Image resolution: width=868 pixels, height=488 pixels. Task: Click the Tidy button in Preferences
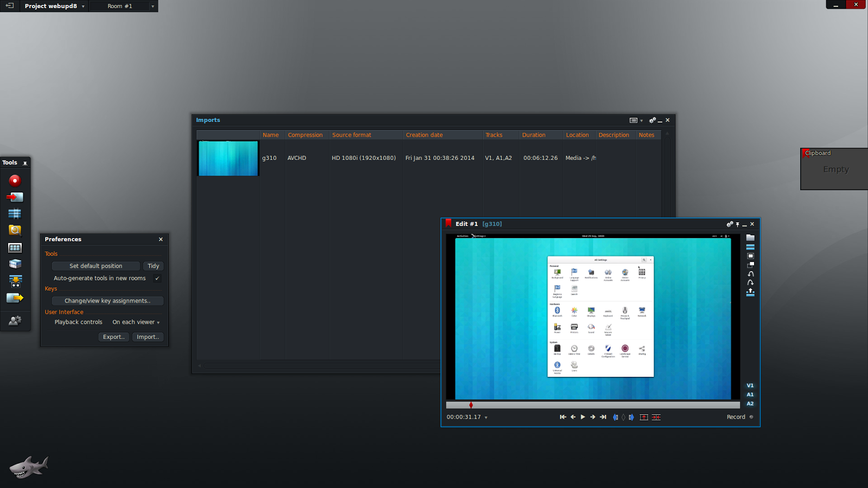153,266
